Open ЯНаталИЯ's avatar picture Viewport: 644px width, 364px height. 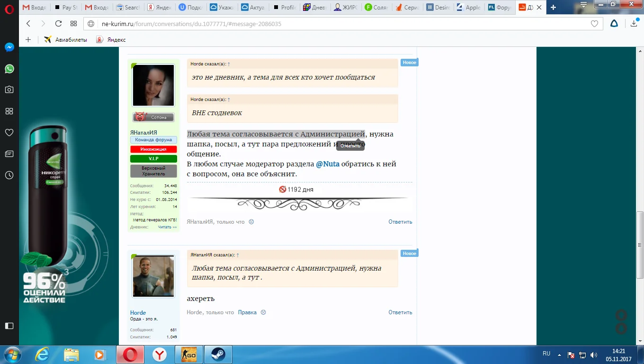point(153,85)
